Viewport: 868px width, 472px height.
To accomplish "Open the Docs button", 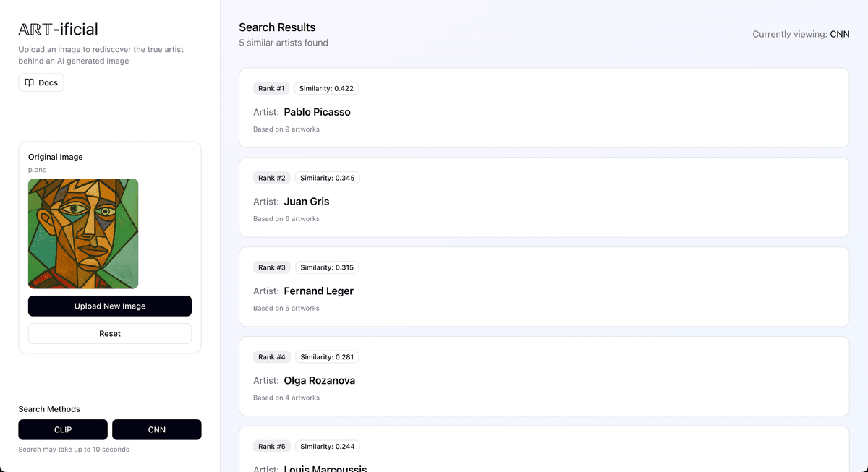I will click(x=41, y=82).
